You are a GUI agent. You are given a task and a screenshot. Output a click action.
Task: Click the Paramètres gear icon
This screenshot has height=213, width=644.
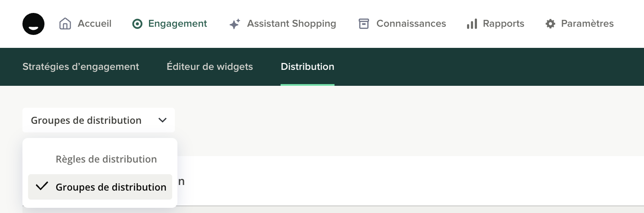[550, 24]
